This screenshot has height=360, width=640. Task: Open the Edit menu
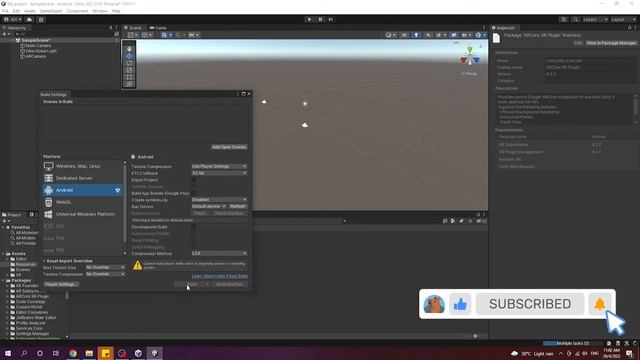16,11
